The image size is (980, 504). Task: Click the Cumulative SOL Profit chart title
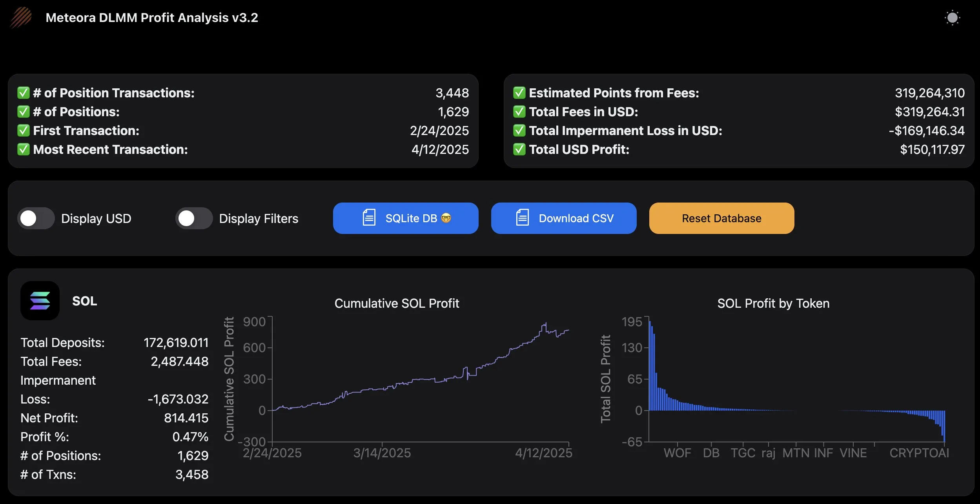pos(397,303)
